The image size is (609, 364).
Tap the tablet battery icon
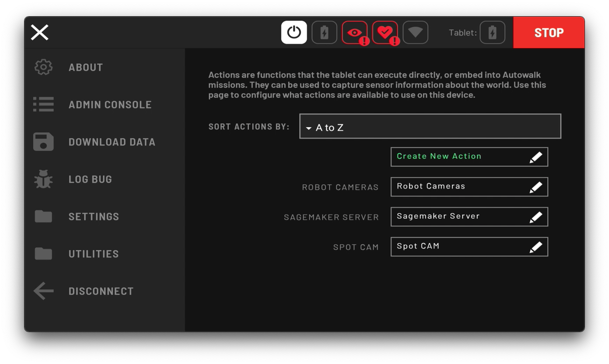point(493,32)
